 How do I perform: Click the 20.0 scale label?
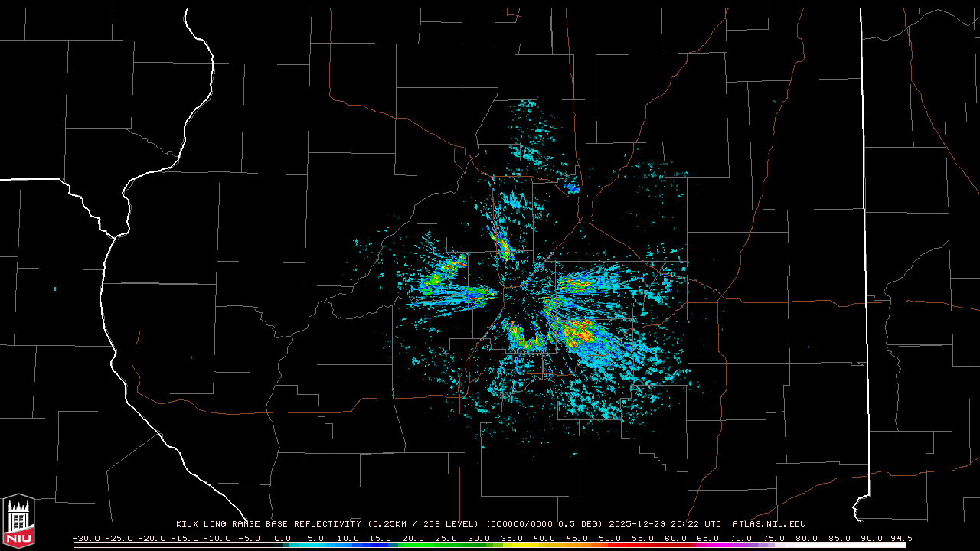[x=413, y=538]
